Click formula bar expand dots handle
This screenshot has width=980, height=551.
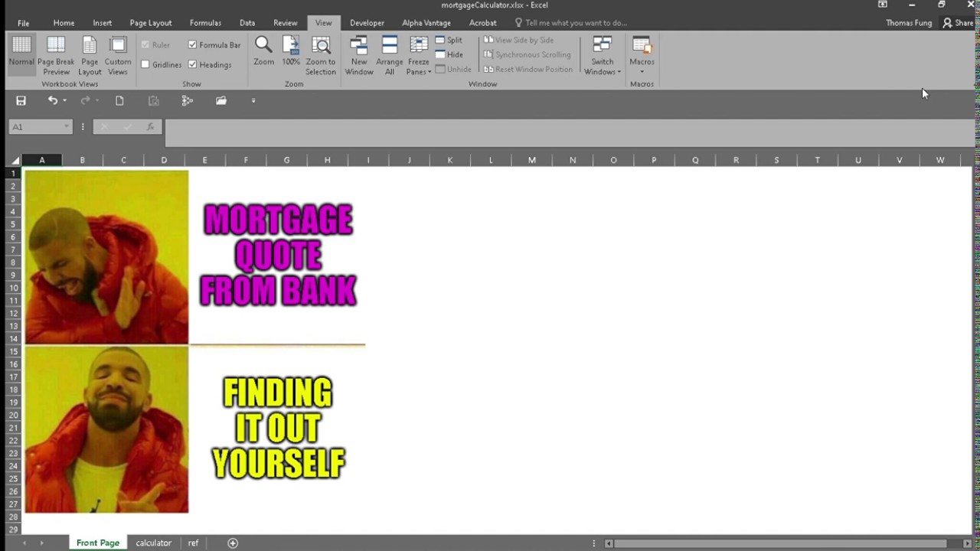click(83, 126)
